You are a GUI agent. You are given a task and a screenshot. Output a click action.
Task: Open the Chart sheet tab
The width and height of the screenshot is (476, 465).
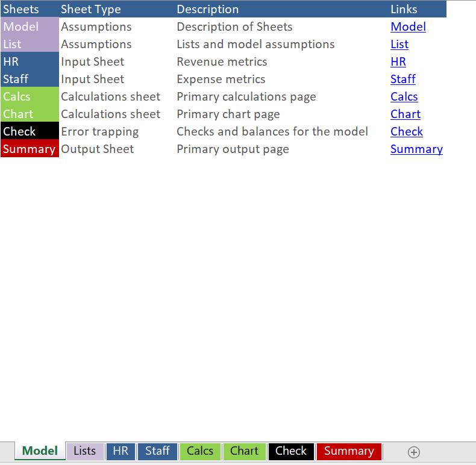(244, 451)
